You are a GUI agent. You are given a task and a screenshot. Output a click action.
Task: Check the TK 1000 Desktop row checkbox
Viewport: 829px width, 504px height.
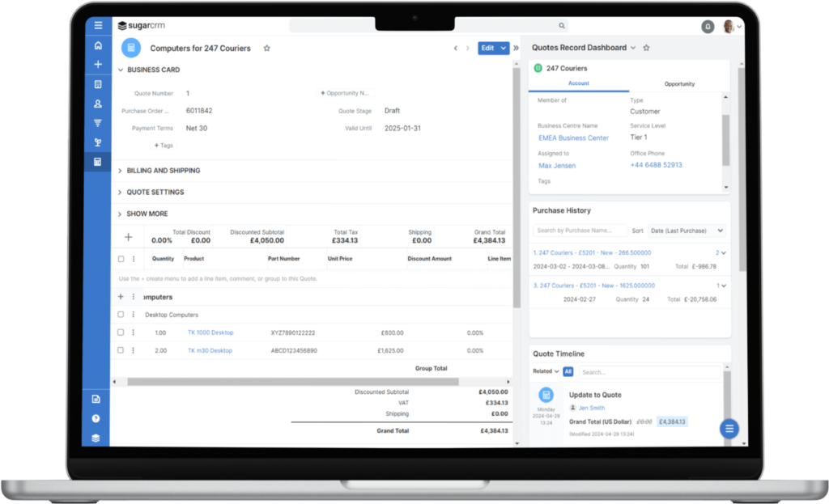click(x=121, y=332)
